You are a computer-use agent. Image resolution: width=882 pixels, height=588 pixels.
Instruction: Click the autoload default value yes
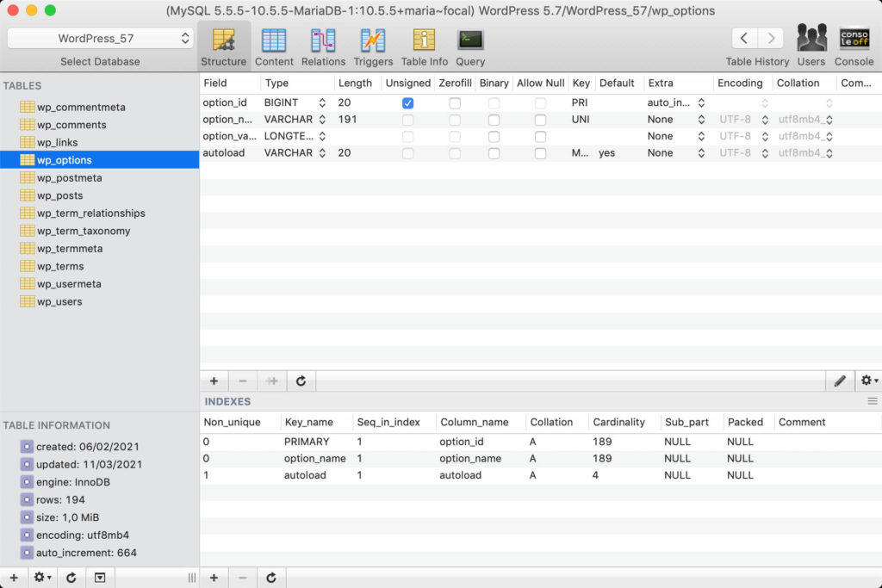606,153
